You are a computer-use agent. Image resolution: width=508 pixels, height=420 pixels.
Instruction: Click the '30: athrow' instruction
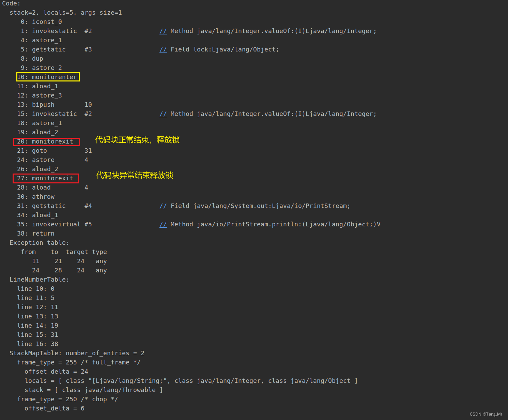point(36,197)
